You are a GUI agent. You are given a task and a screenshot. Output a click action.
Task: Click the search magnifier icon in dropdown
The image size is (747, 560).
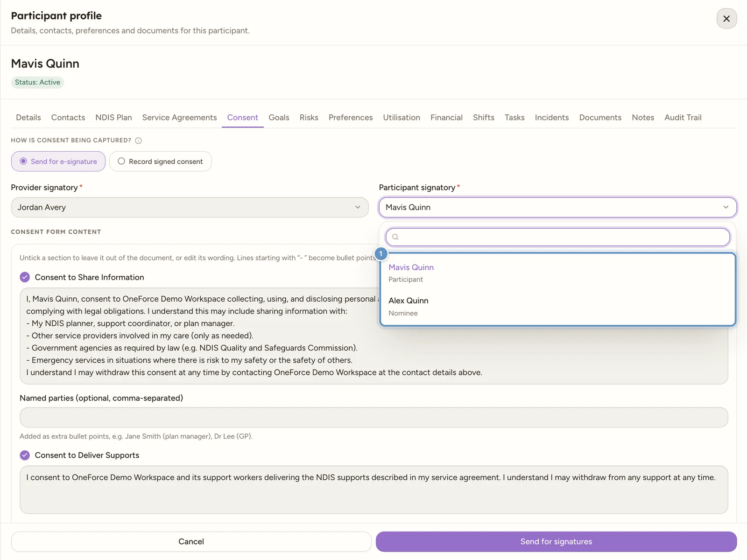(x=395, y=237)
